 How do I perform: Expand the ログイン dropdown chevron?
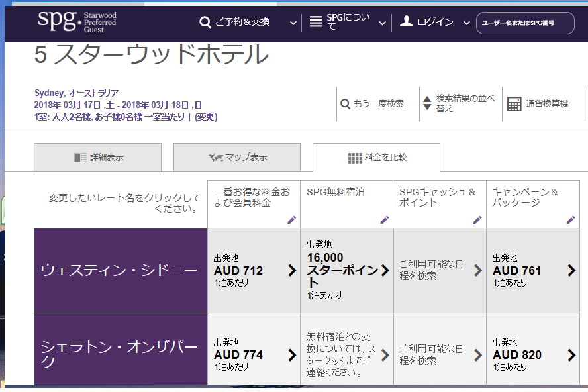467,23
